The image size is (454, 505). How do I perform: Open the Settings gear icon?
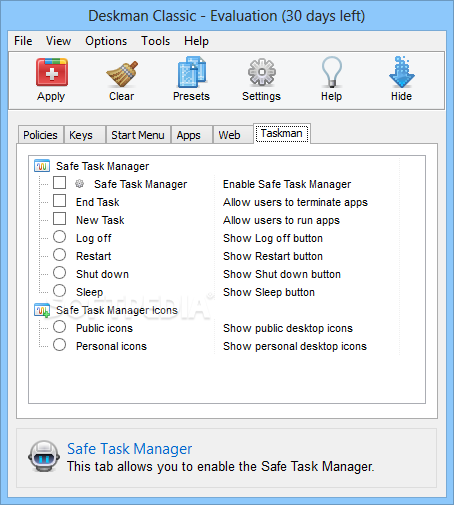point(262,72)
